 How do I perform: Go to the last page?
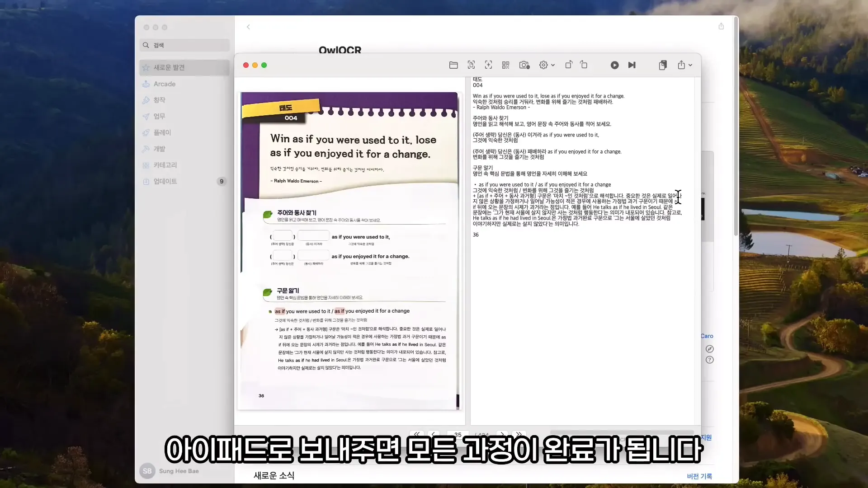(519, 434)
